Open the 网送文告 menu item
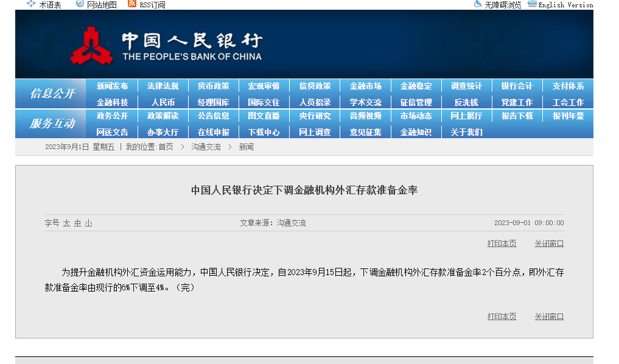 [113, 132]
